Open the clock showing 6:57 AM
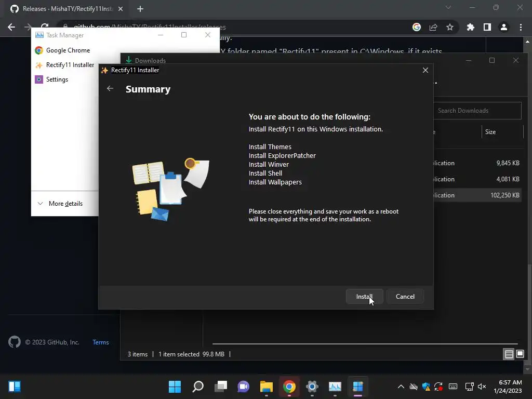The height and width of the screenshot is (399, 532). [x=508, y=387]
